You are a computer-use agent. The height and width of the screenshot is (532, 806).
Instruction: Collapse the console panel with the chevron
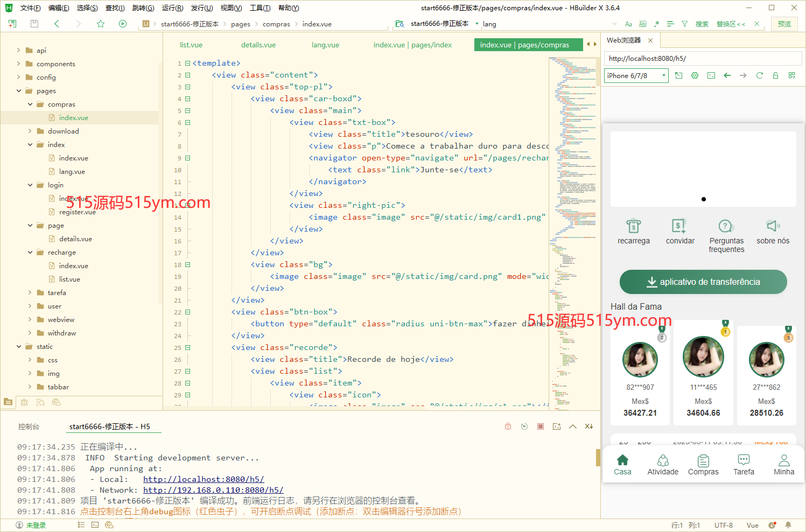(573, 426)
